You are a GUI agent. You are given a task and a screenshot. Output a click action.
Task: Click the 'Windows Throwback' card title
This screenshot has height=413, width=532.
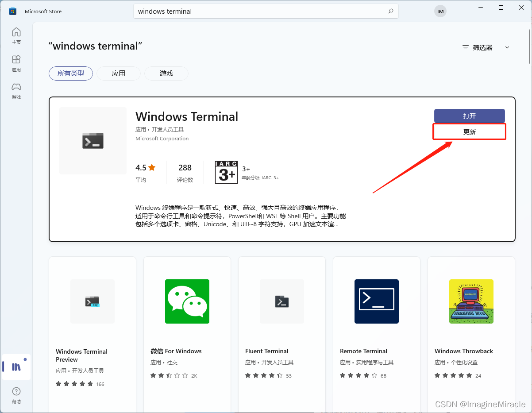tap(464, 351)
